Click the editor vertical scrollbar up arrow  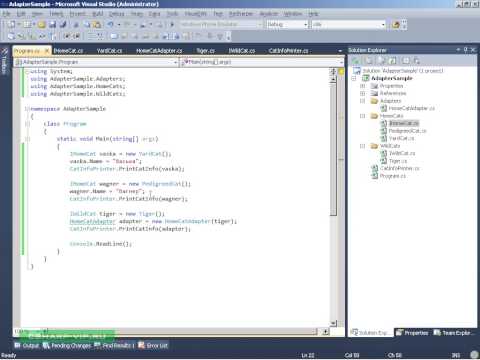point(333,79)
